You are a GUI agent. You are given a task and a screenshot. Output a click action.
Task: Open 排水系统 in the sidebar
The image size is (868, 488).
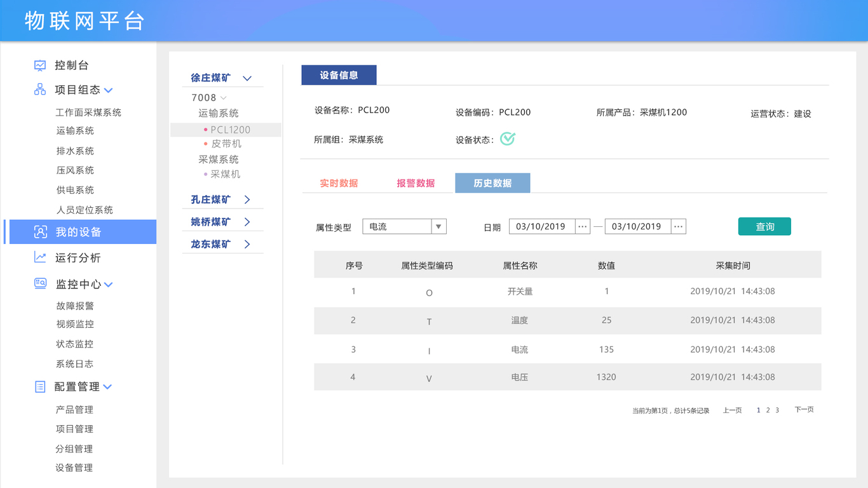tap(75, 151)
